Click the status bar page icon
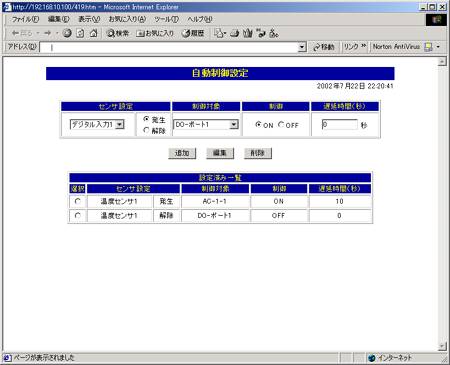This screenshot has height=365, width=450. tap(7, 358)
